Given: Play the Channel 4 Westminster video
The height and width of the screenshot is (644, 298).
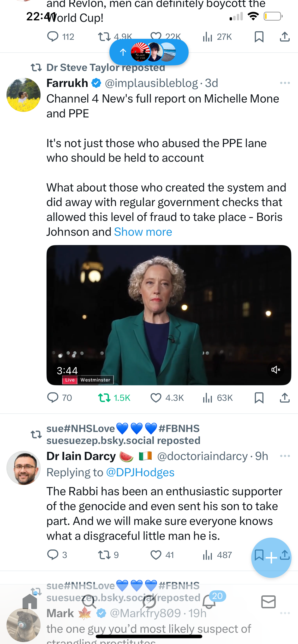Looking at the screenshot, I should 168,315.
